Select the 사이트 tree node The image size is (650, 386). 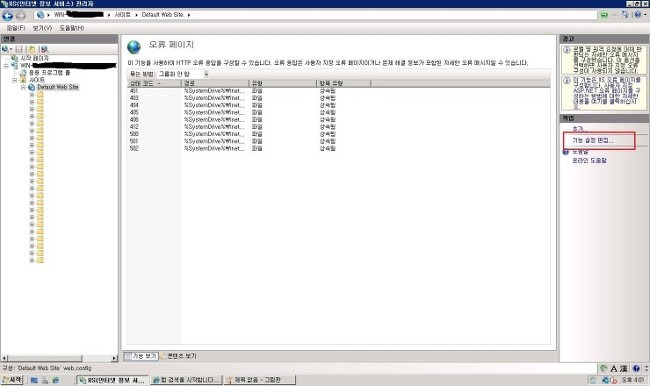(37, 80)
